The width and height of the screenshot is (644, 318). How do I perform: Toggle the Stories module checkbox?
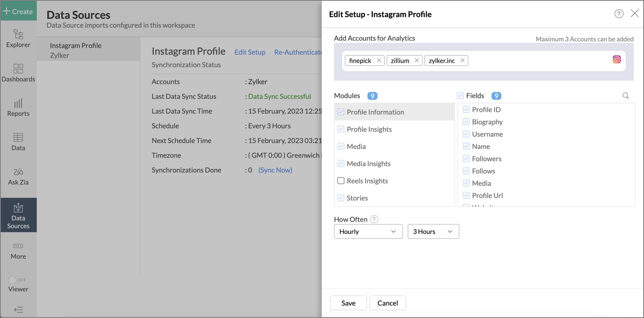coord(341,198)
